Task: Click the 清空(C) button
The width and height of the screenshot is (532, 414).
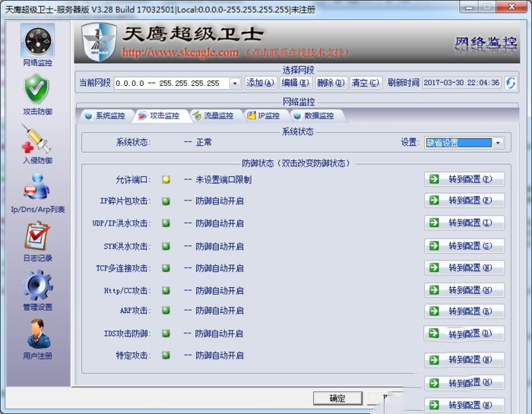Action: 366,83
